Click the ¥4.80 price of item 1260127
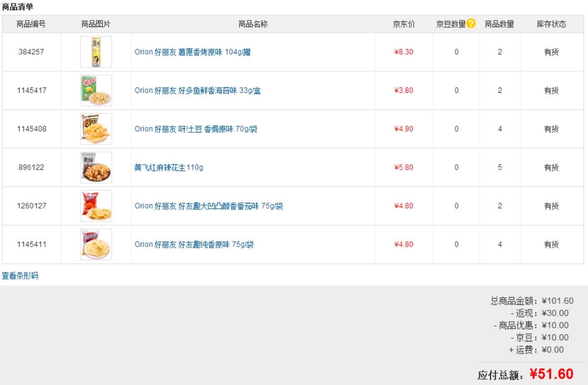This screenshot has width=588, height=385. click(404, 206)
